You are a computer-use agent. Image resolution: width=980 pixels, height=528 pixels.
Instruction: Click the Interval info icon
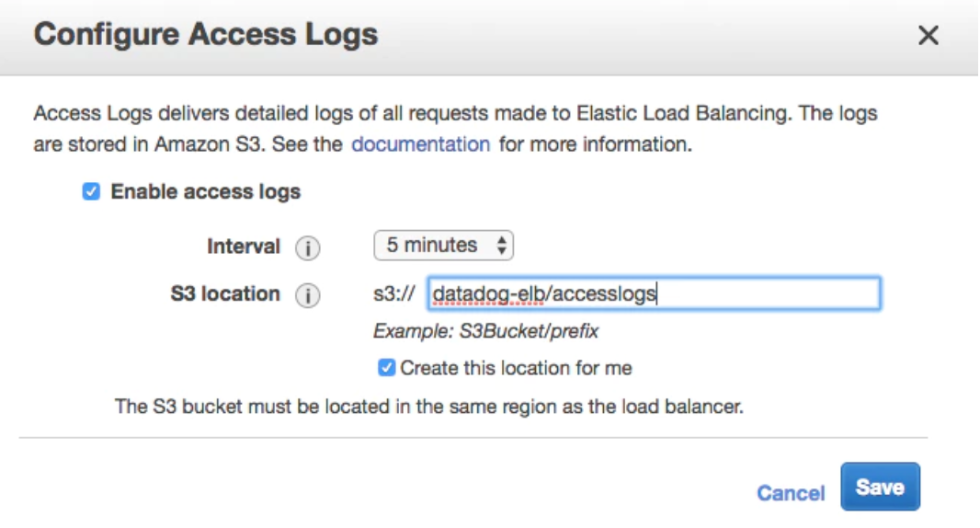click(307, 248)
